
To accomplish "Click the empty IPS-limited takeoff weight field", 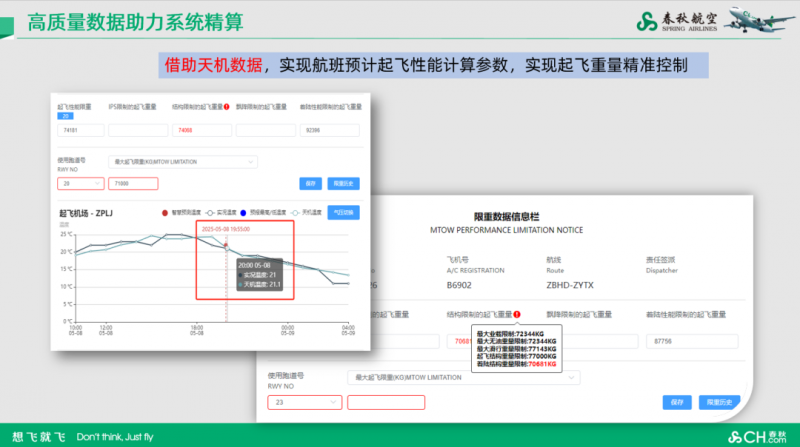I will pos(138,130).
